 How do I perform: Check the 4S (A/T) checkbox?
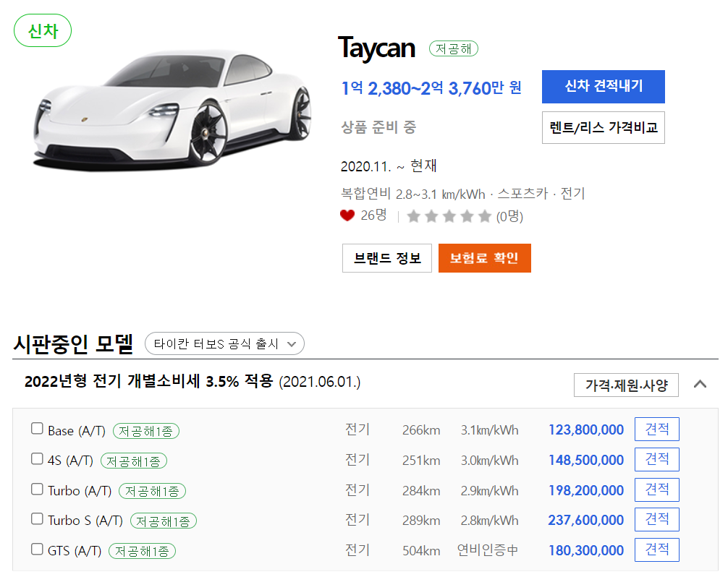[x=37, y=458]
